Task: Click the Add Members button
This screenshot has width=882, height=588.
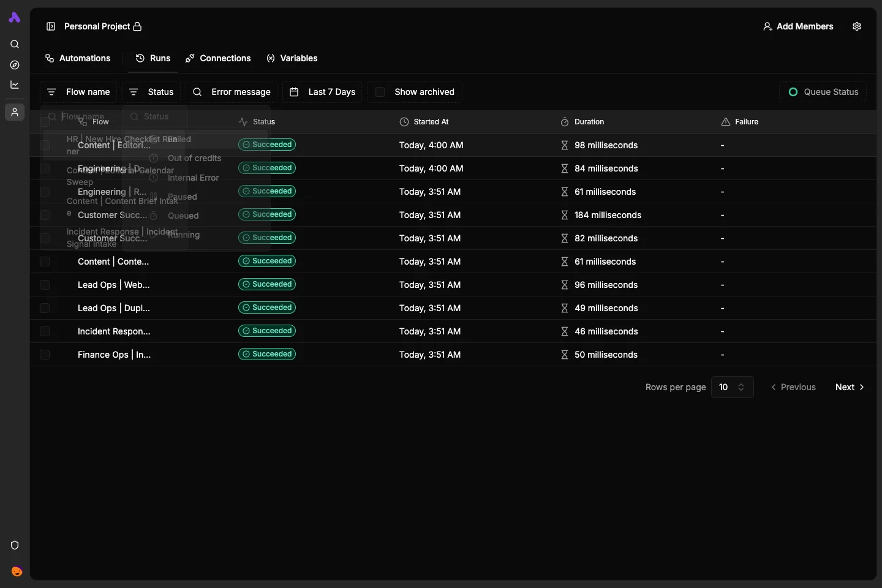Action: click(798, 26)
